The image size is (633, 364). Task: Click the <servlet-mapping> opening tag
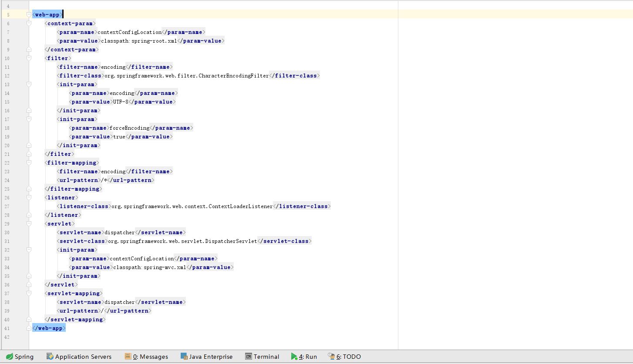tap(74, 293)
